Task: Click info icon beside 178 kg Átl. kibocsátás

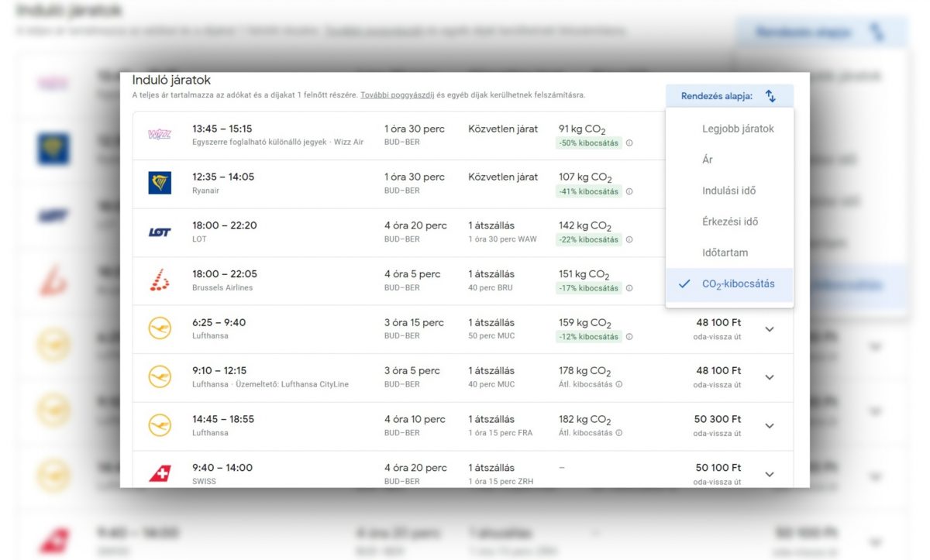Action: (619, 385)
